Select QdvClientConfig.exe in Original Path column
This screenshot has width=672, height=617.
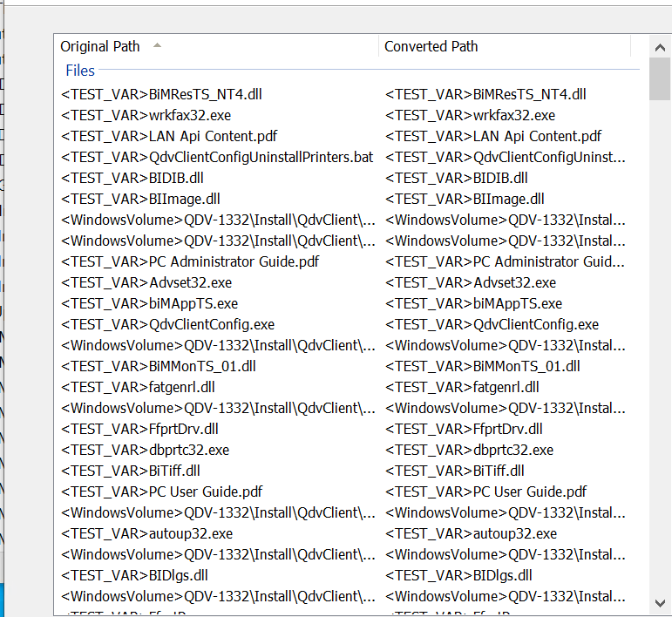click(x=167, y=324)
